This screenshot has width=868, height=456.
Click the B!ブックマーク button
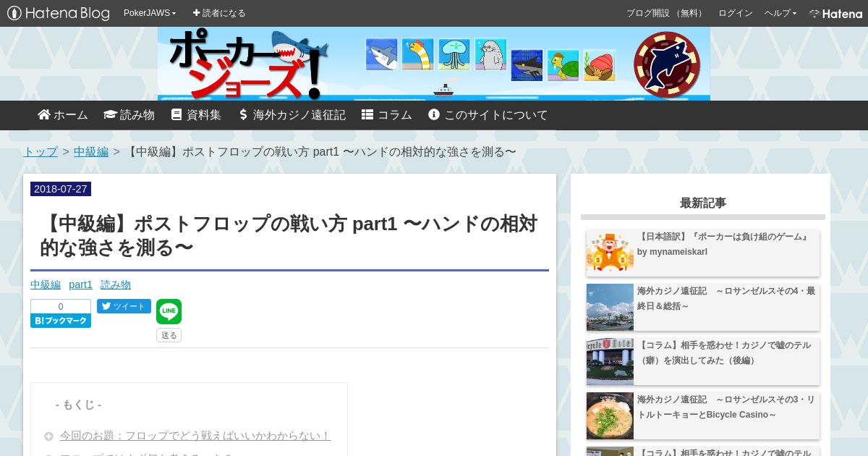coord(61,321)
